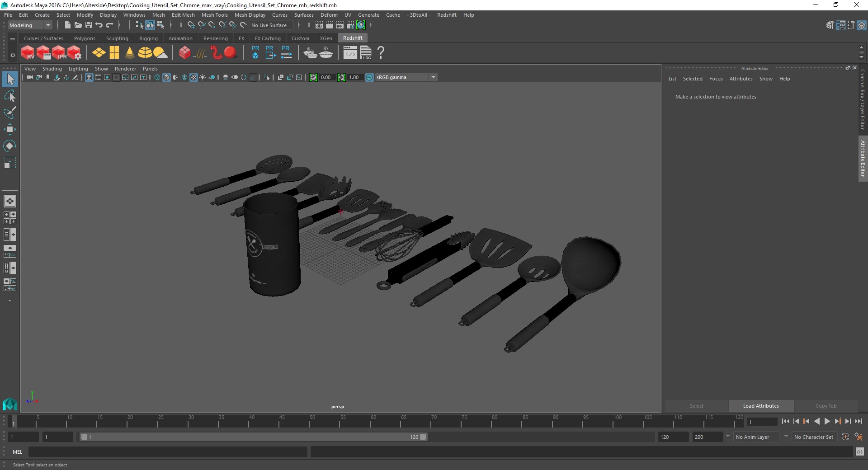Open the Attribute Editor side tab

[863, 158]
